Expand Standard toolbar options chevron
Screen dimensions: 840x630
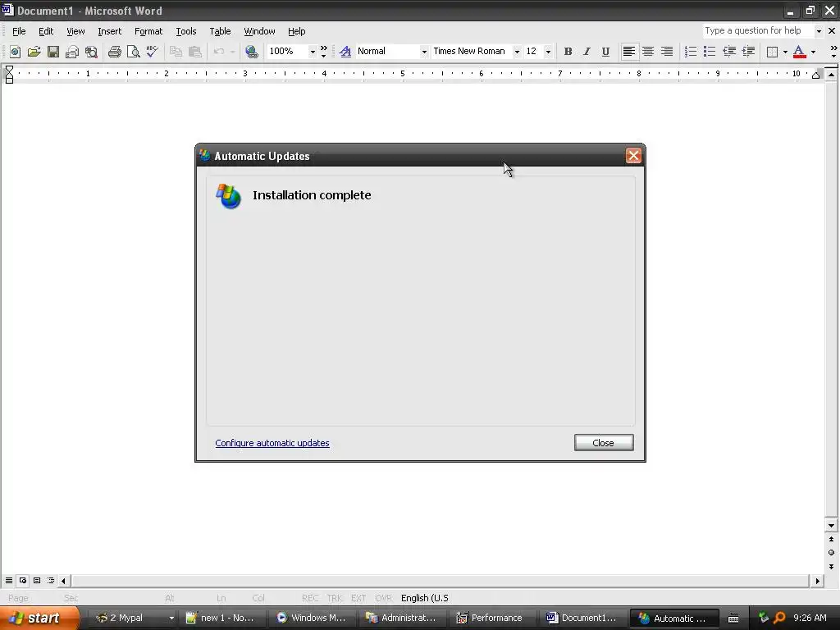pos(323,52)
